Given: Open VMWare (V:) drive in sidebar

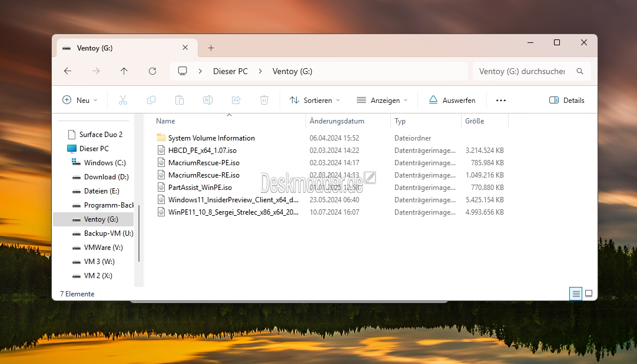Looking at the screenshot, I should tap(103, 247).
